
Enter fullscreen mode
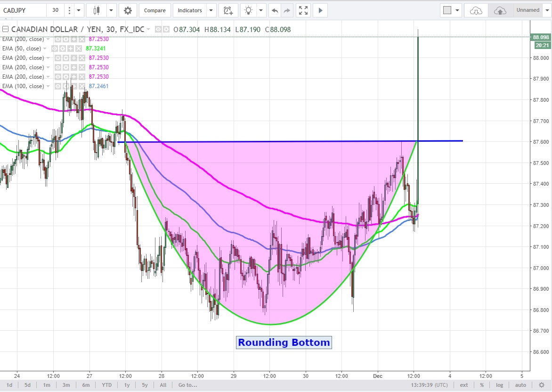tap(304, 10)
